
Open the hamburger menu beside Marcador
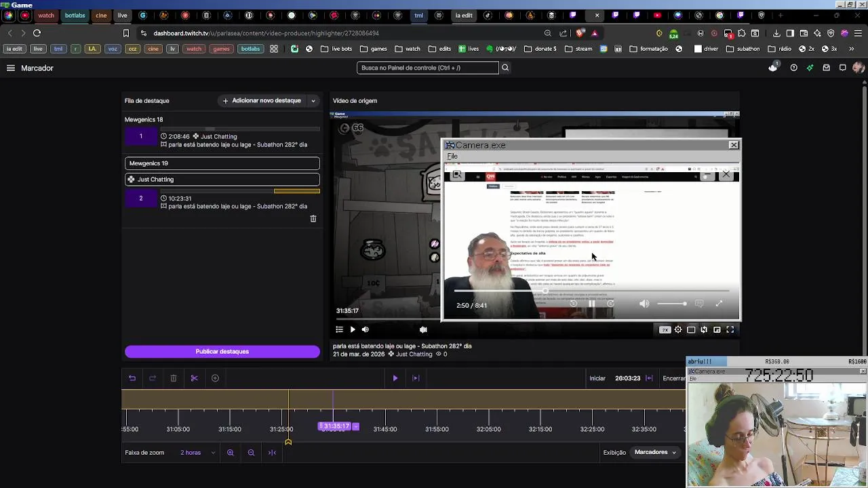point(11,68)
